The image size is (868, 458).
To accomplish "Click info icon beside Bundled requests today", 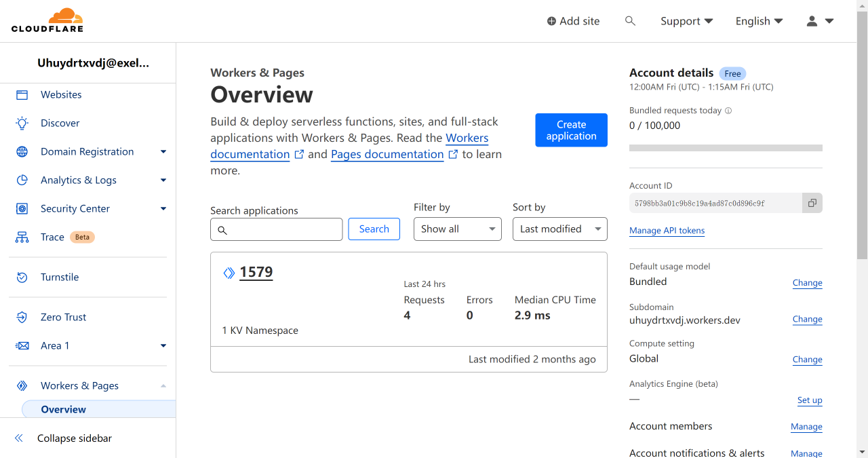I will pyautogui.click(x=728, y=111).
